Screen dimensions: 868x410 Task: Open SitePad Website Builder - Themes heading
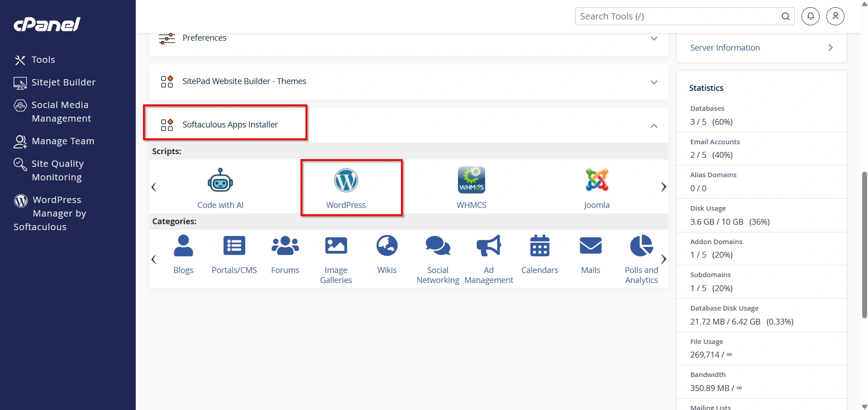[244, 81]
